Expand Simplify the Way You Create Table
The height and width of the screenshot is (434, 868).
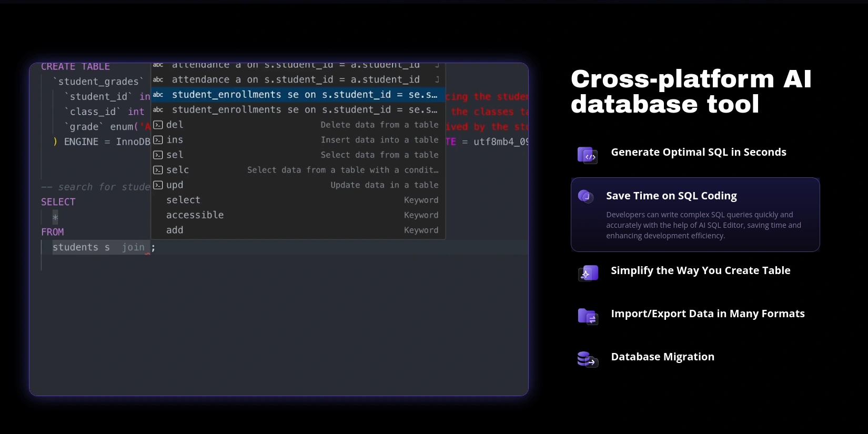coord(700,271)
